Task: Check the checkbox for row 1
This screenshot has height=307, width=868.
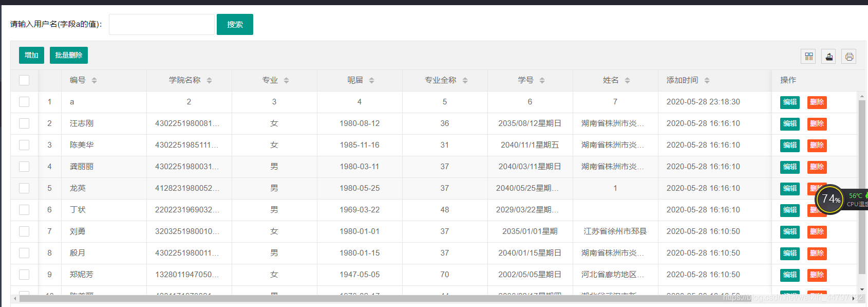Action: coord(24,102)
